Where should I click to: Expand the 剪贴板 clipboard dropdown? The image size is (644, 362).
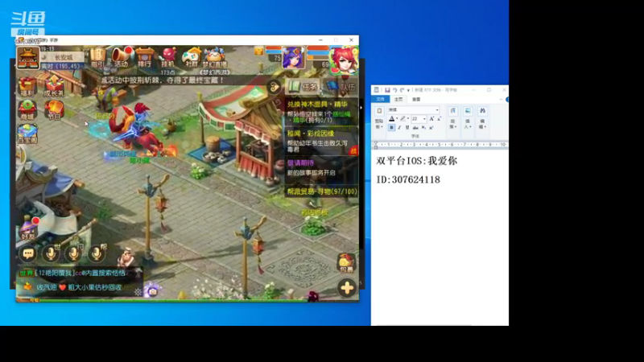tap(379, 124)
